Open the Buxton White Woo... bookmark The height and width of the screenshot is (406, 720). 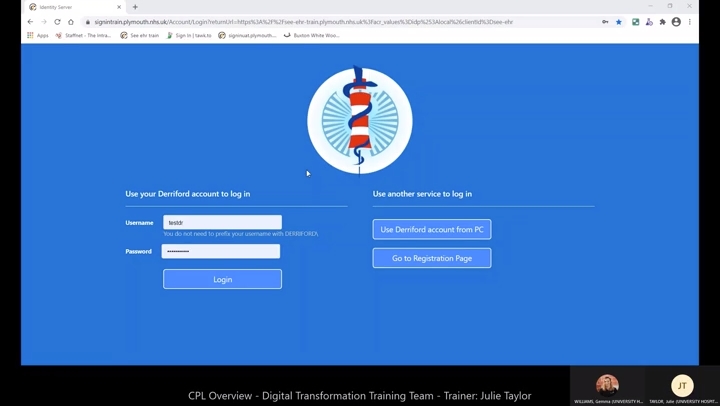pyautogui.click(x=312, y=35)
